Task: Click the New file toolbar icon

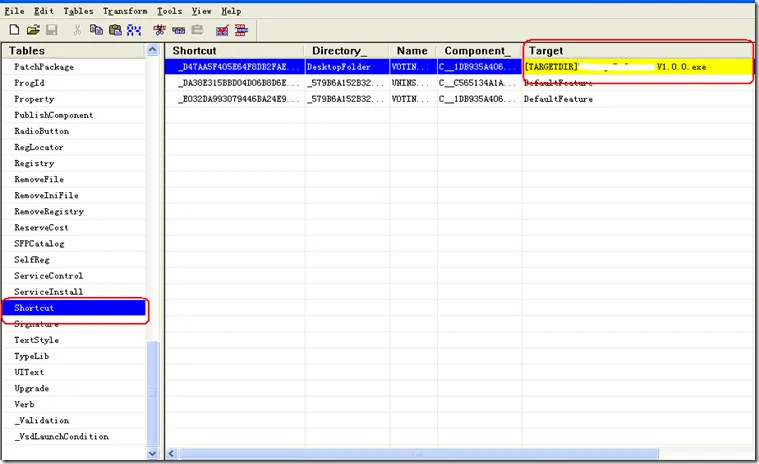Action: coord(14,29)
